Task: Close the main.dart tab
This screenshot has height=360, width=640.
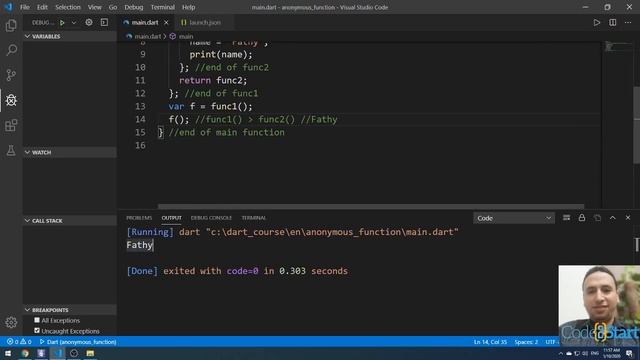Action: point(166,22)
